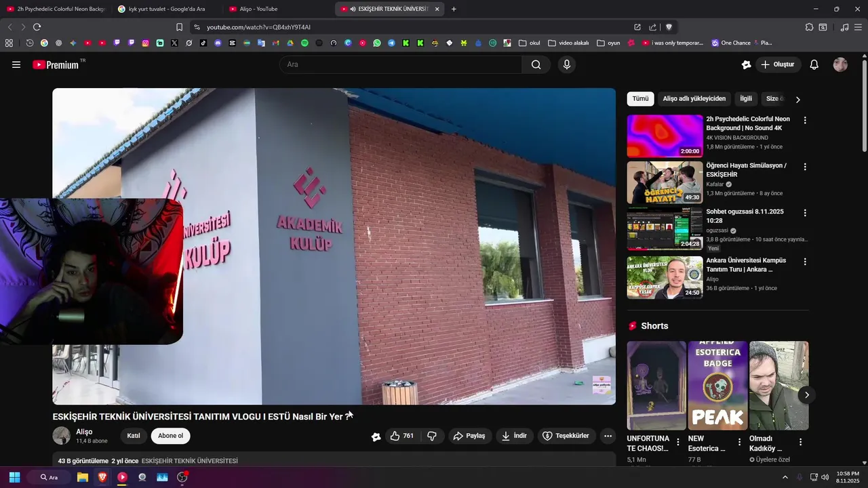Image resolution: width=868 pixels, height=488 pixels.
Task: Open options for UNFORTUNATE CHAOS short
Action: pyautogui.click(x=677, y=442)
